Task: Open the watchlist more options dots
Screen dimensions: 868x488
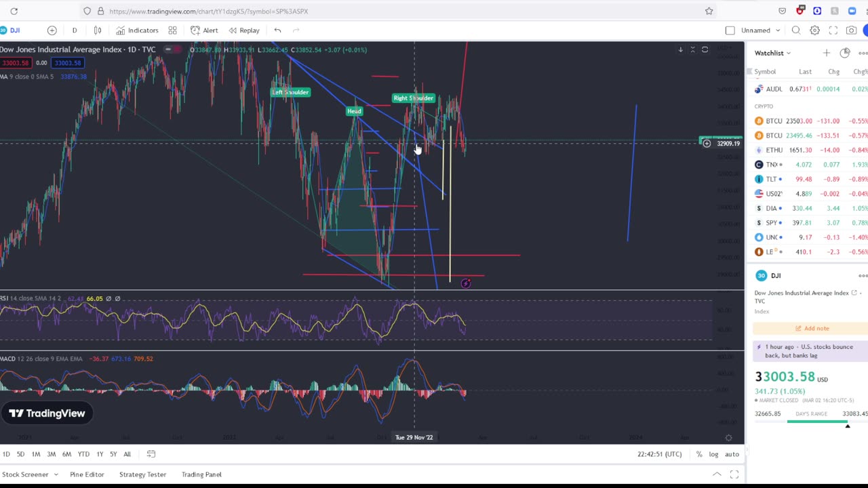Action: (x=863, y=53)
